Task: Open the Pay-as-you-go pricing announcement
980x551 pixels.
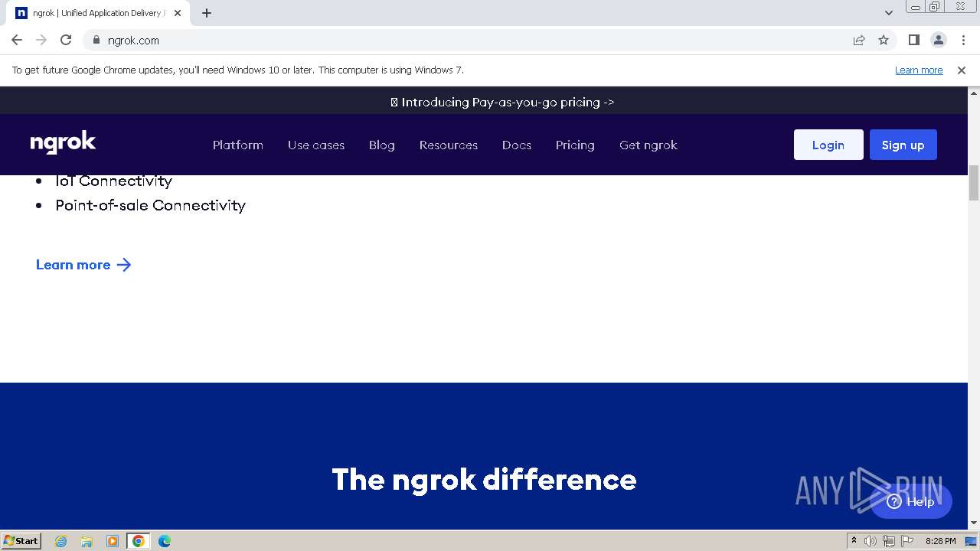Action: point(502,102)
